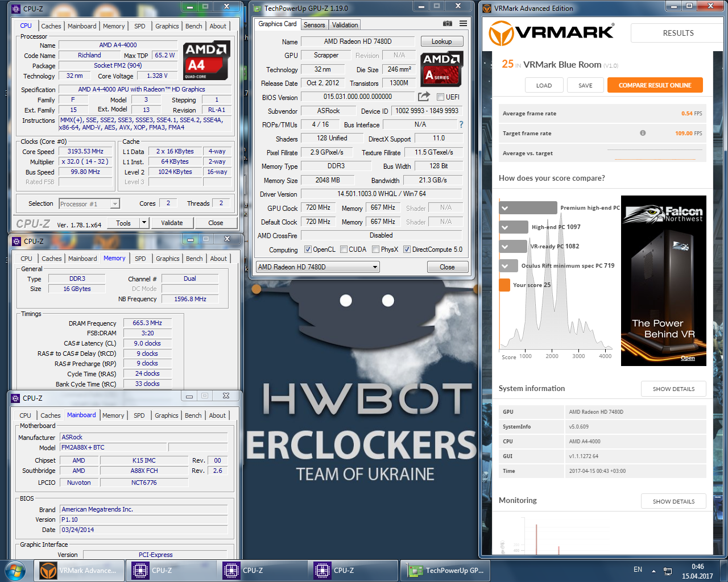
Task: Click the info icon beside Target frame rate
Action: point(643,133)
